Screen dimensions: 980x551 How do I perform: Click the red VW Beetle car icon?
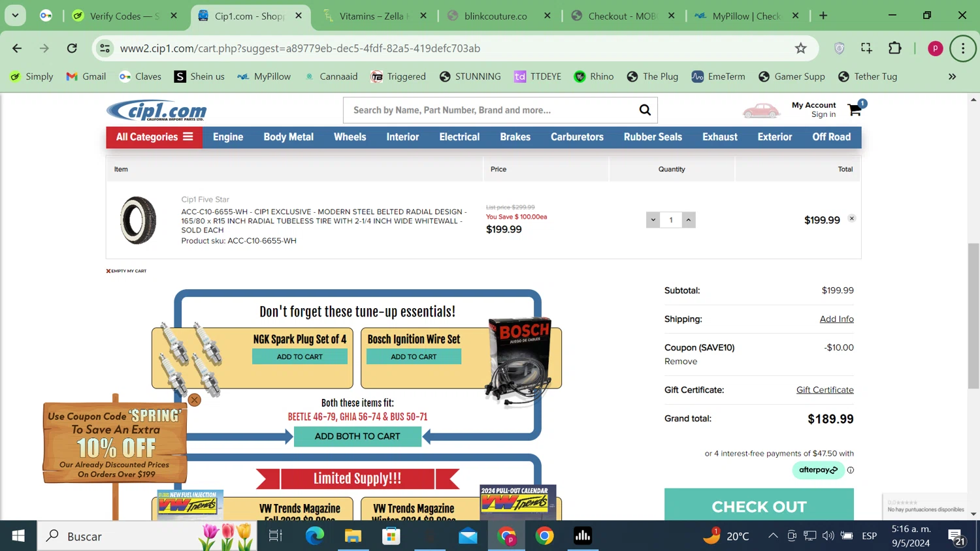[x=761, y=110]
